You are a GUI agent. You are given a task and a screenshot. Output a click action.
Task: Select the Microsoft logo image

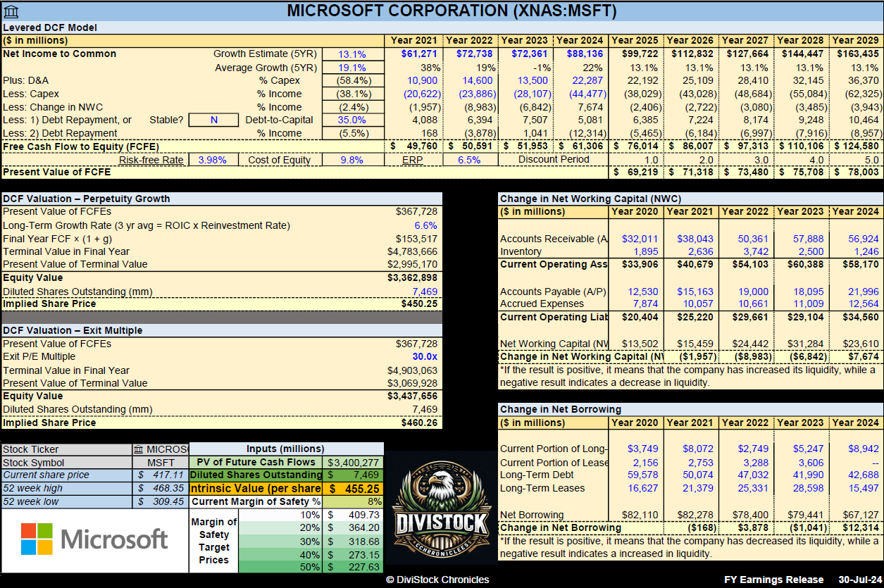94,539
